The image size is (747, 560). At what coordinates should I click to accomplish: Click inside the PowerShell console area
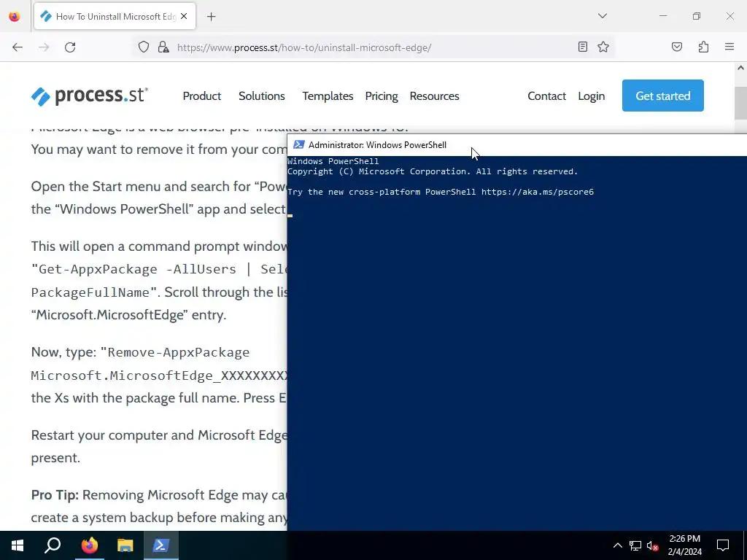[517, 343]
